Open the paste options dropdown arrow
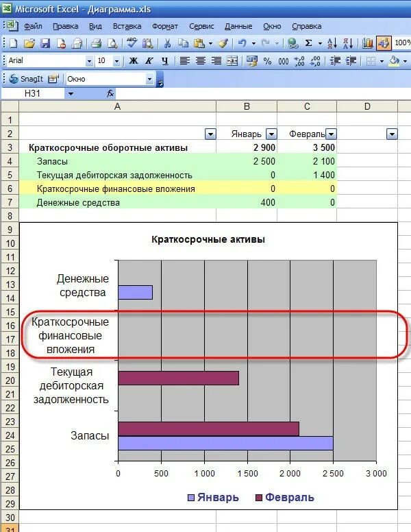411x532 pixels. (210, 43)
